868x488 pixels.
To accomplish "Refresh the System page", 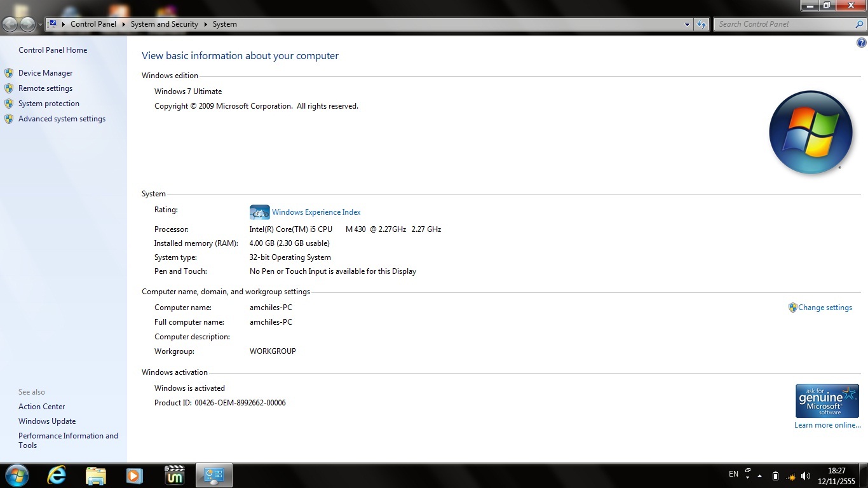I will tap(702, 24).
